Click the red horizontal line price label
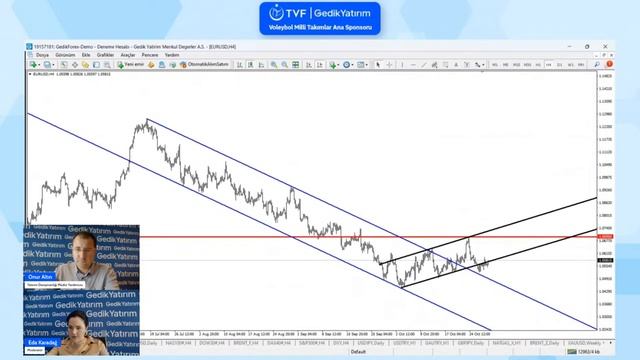 (x=605, y=237)
